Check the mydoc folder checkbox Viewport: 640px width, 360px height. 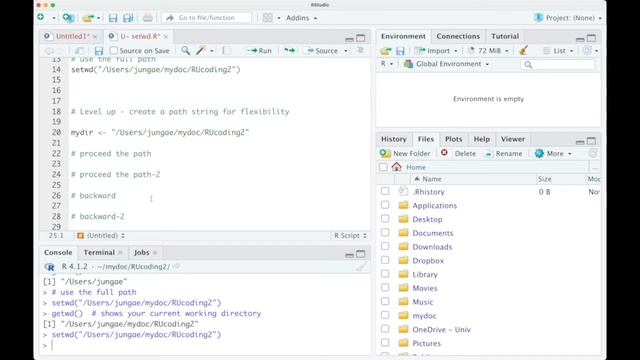[x=385, y=315]
